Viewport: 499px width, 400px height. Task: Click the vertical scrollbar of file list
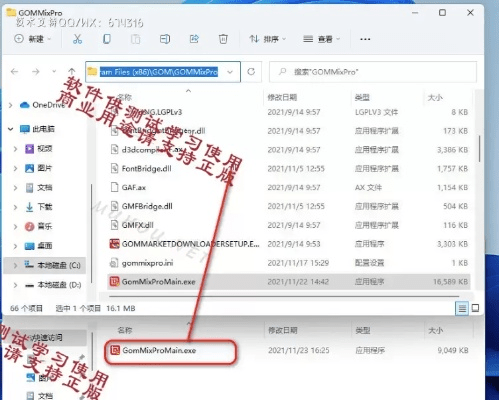coord(479,148)
